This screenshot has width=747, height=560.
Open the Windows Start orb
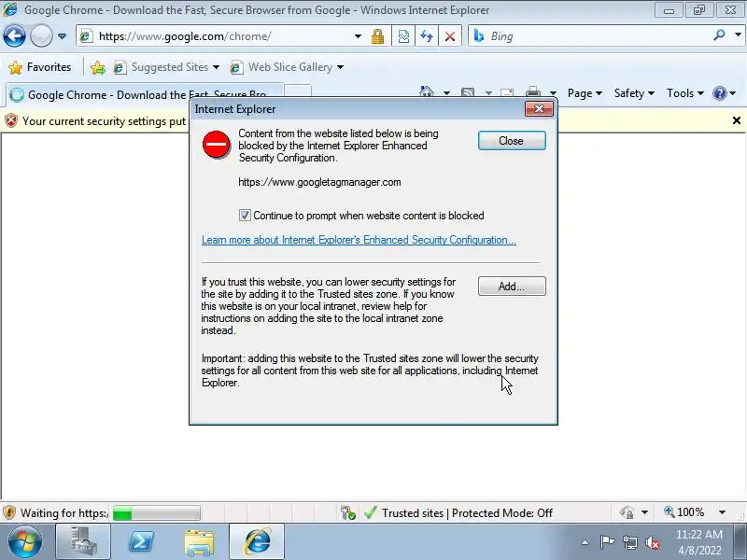pos(25,542)
